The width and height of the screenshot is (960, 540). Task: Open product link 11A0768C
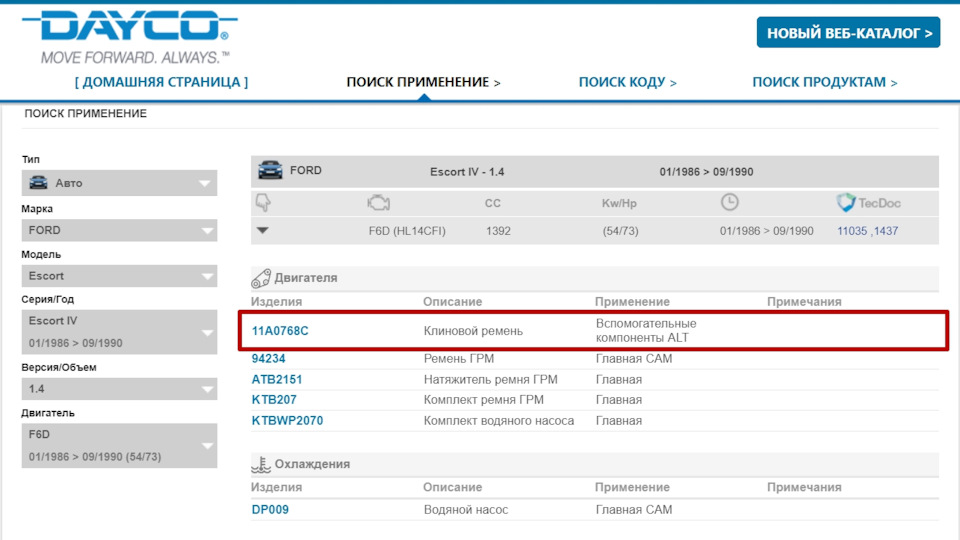pos(280,331)
